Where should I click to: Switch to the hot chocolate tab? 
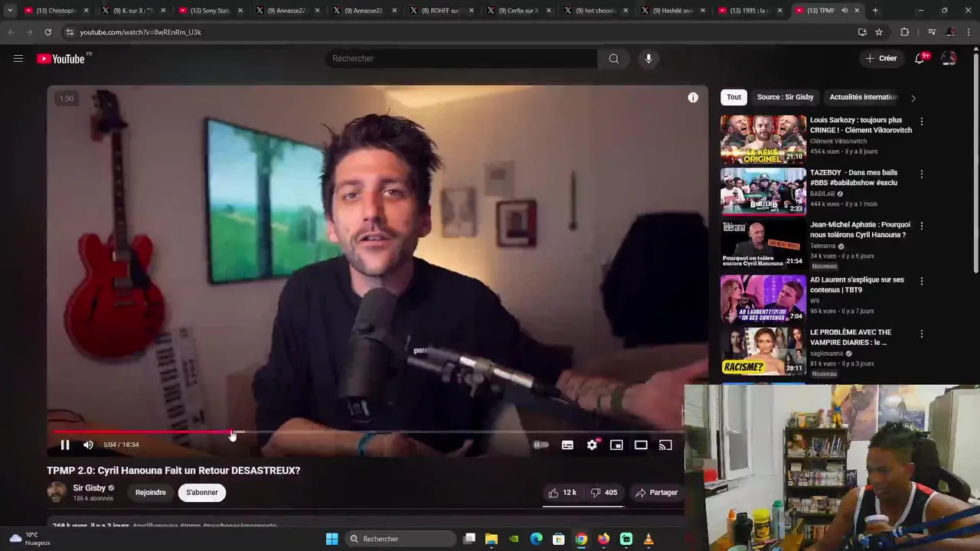596,11
